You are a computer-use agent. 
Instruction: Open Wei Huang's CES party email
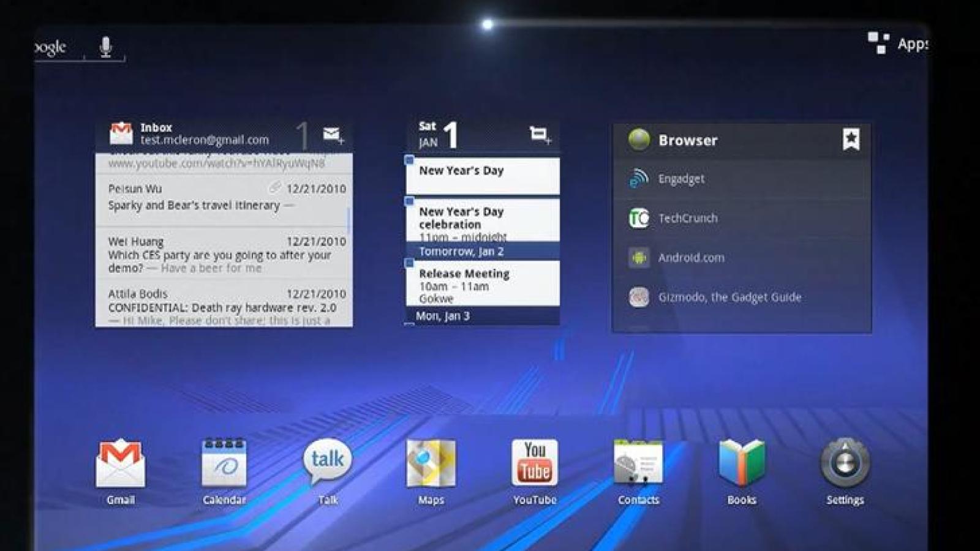[224, 254]
